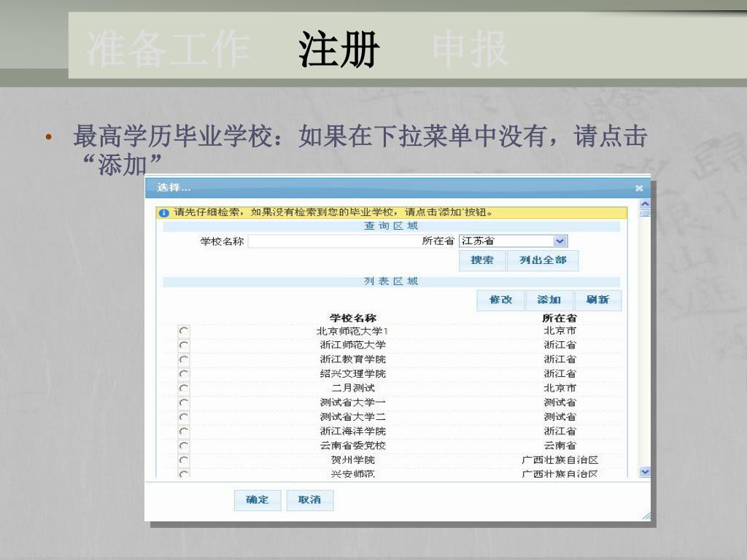Viewport: 747px width, 560px height.
Task: Click the scroll up arrow of list
Action: [x=644, y=205]
